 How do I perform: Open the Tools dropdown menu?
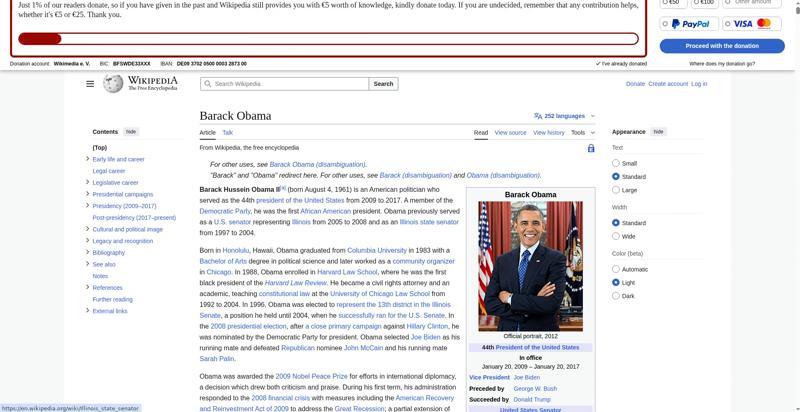point(582,132)
